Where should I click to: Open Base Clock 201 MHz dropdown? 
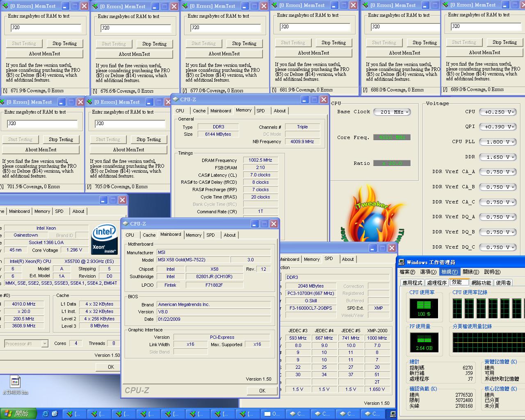(393, 112)
